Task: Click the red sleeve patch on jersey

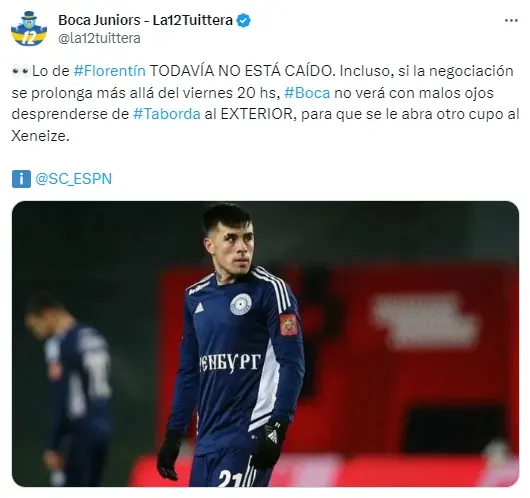Action: [288, 325]
